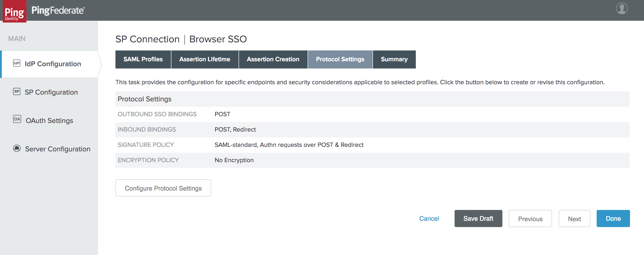Select the SIGNATURE POLICY label
This screenshot has width=644, height=255.
click(x=146, y=145)
